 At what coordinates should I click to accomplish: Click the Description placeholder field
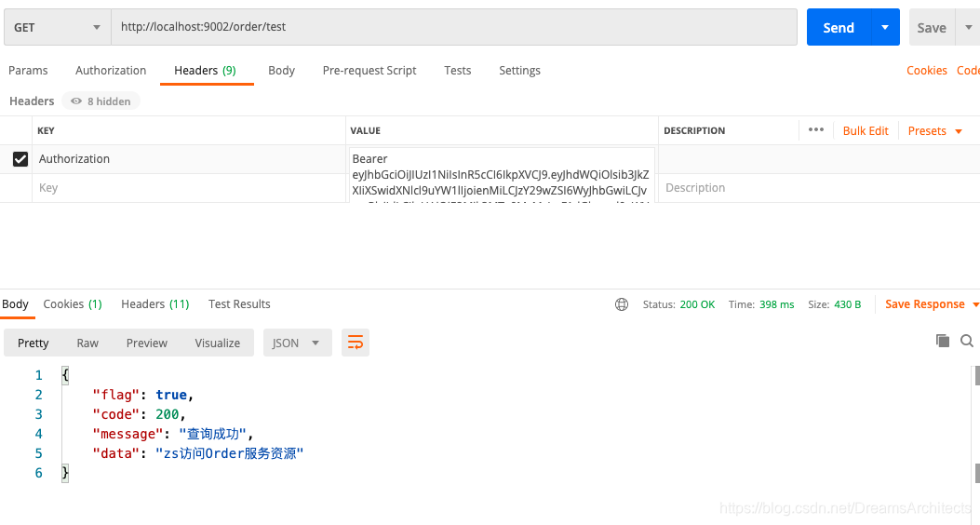(819, 188)
